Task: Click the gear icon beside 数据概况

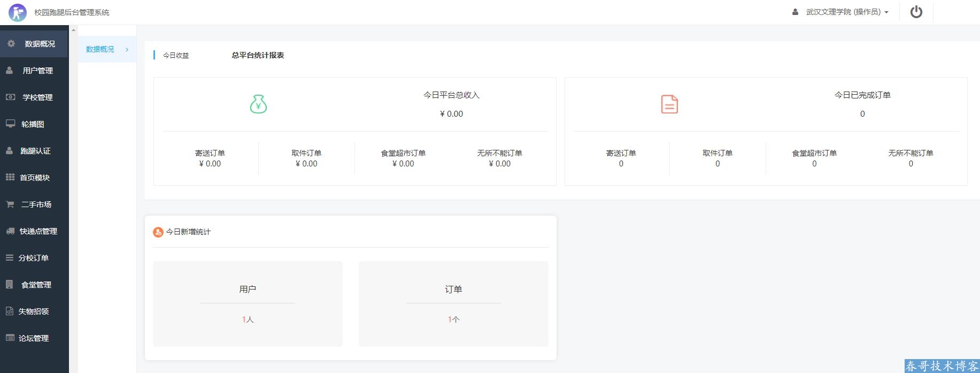Action: (11, 43)
